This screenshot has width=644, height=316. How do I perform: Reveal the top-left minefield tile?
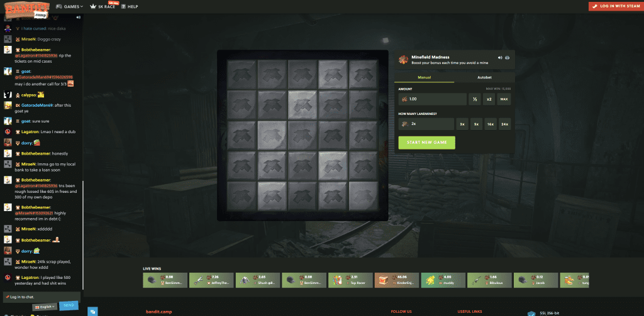(x=241, y=74)
